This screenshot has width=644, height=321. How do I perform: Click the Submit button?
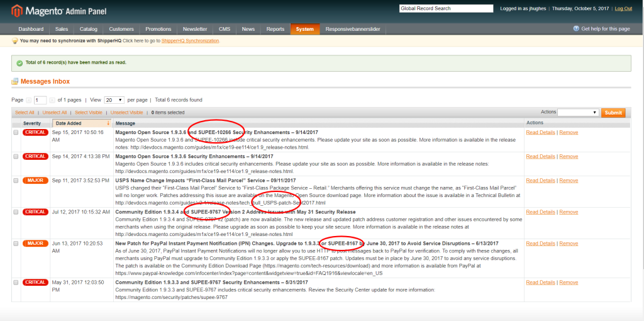pyautogui.click(x=613, y=113)
